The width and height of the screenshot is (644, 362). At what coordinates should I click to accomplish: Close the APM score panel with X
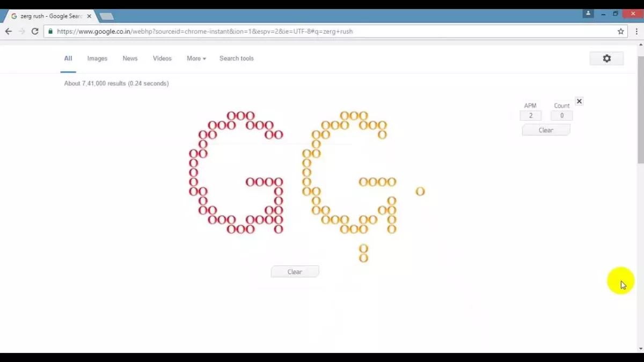coord(579,101)
